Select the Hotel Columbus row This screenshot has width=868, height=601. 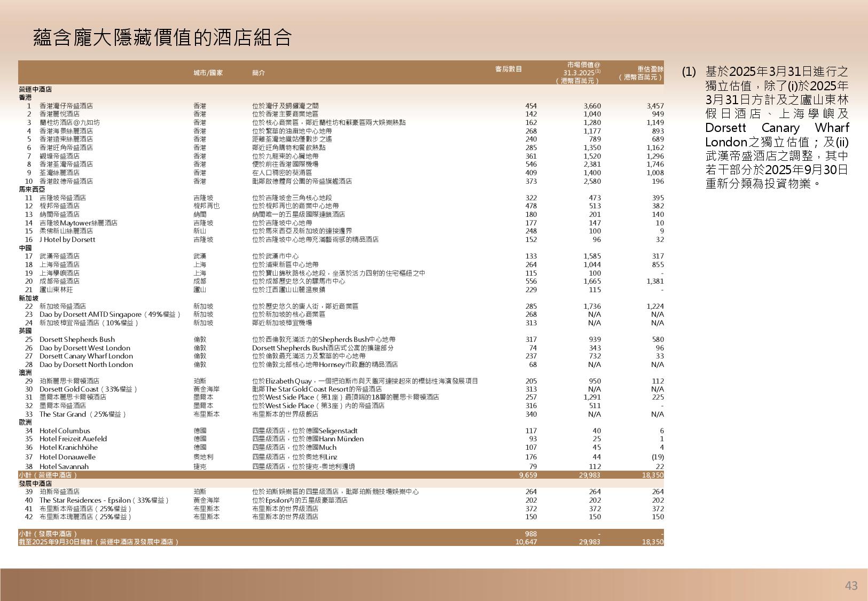pos(65,431)
